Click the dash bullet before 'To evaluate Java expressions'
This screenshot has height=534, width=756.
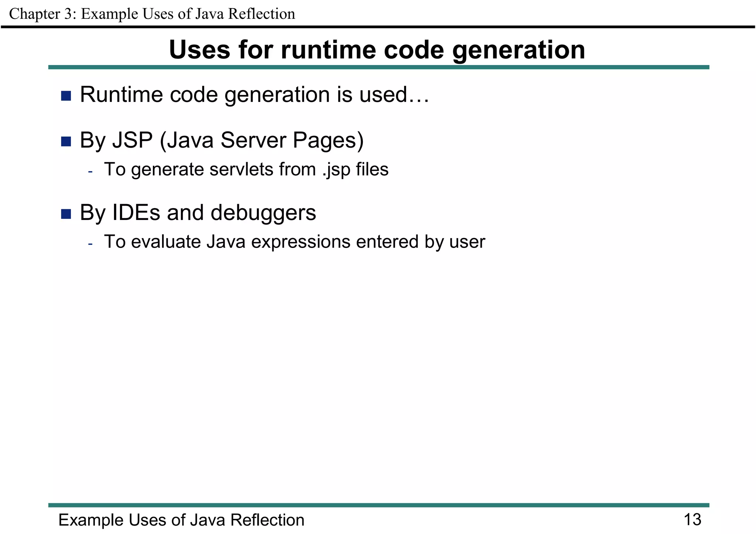click(90, 244)
